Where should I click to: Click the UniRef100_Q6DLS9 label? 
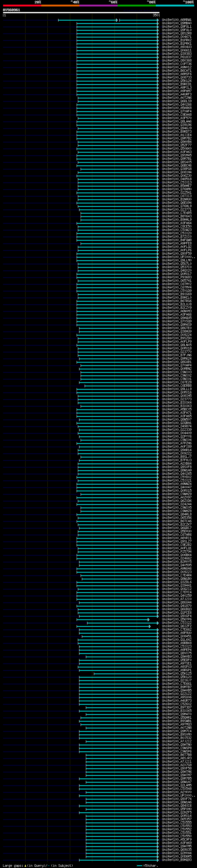coord(176,101)
